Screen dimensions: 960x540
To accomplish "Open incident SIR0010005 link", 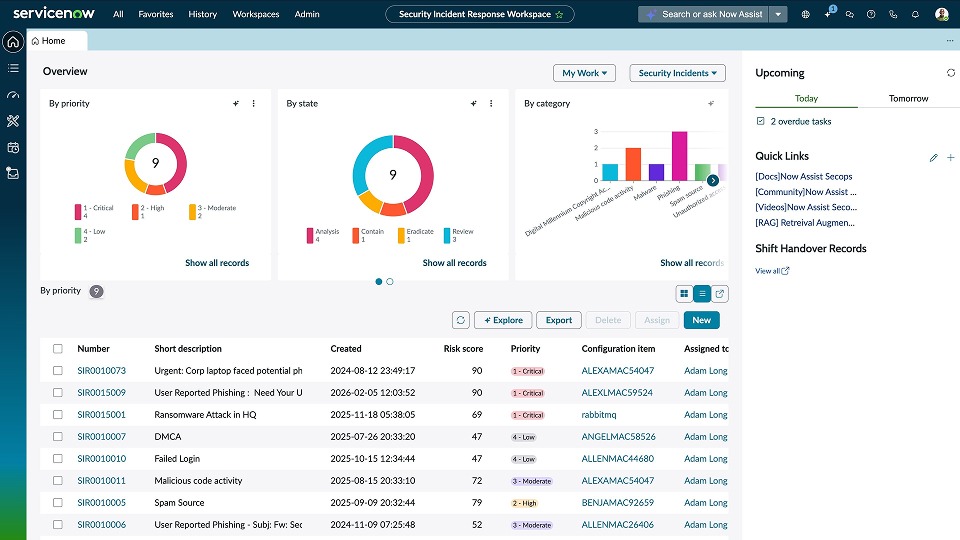I will [101, 503].
